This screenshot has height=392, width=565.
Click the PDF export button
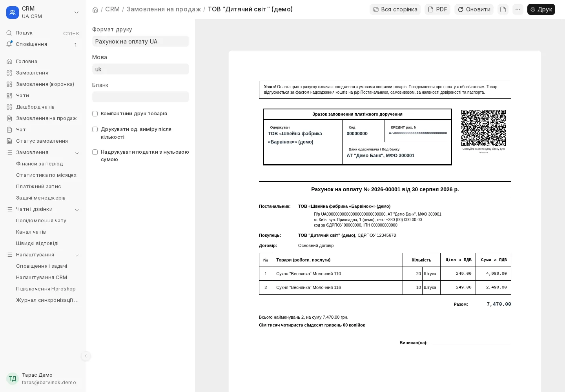pos(437,9)
